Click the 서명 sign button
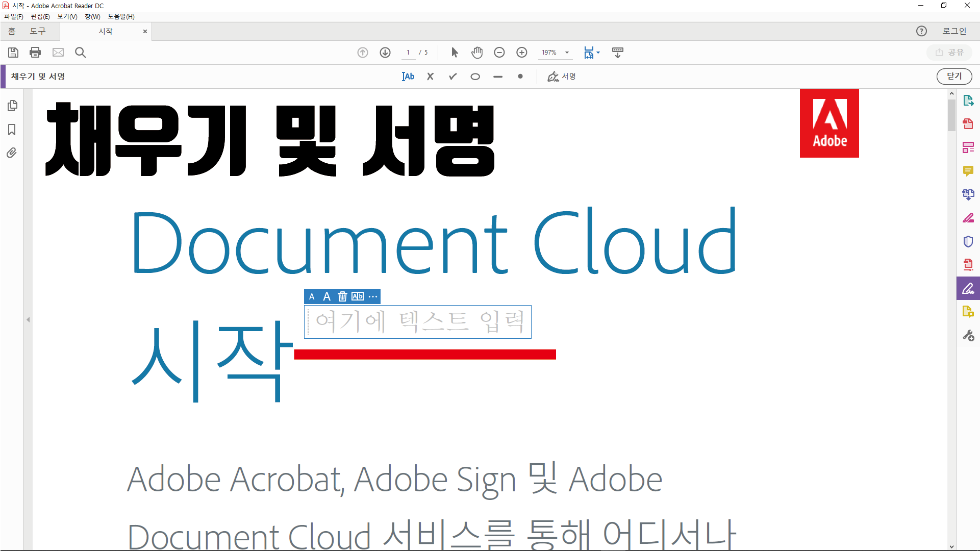This screenshot has height=551, width=980. point(562,77)
